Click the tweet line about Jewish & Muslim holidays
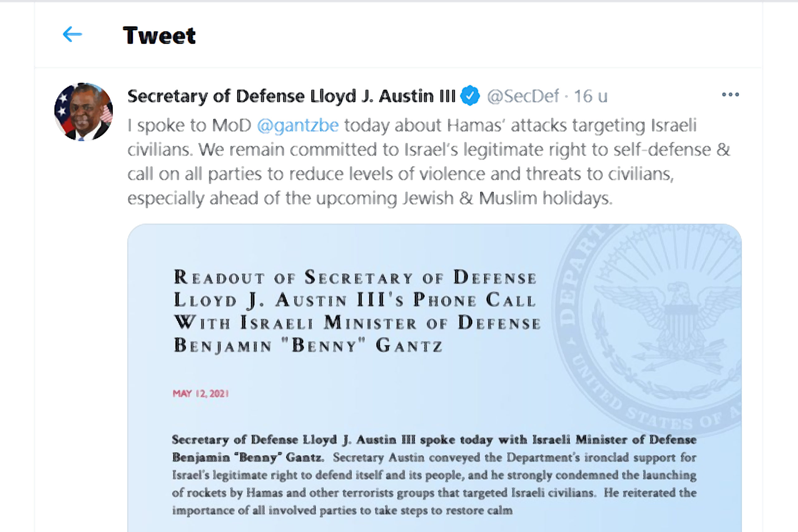This screenshot has height=532, width=798. coord(370,198)
